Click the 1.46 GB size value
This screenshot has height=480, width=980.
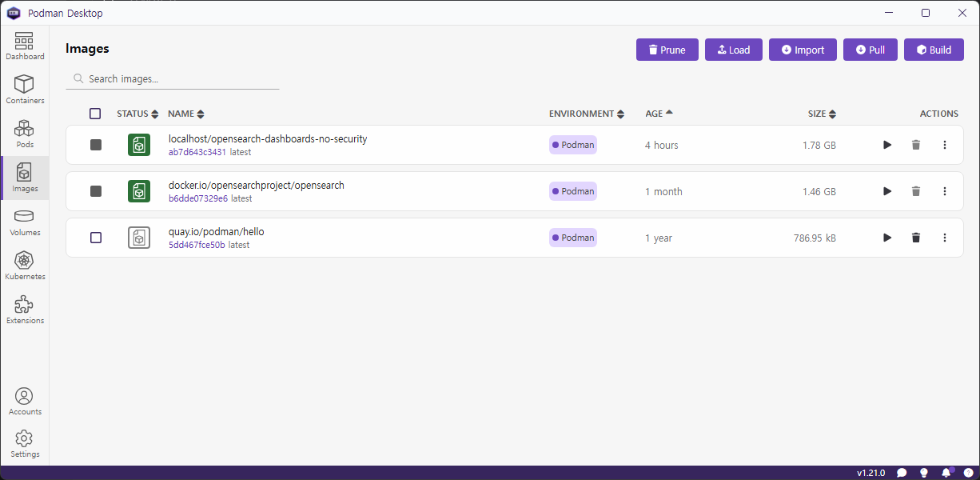click(819, 191)
